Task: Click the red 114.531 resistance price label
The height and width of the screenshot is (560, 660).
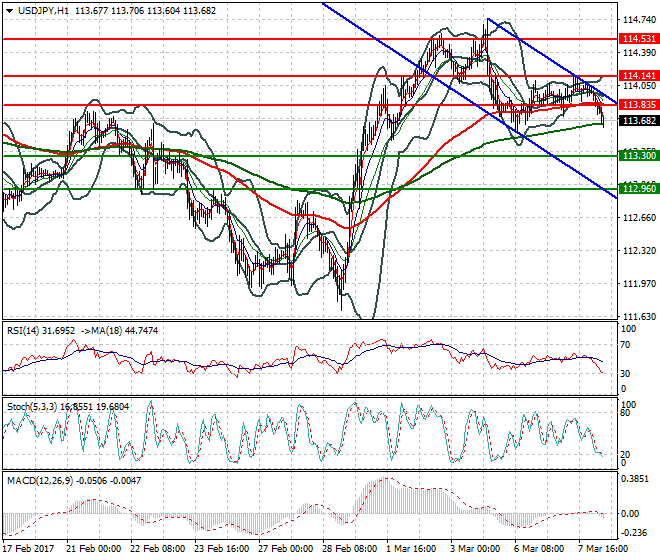Action: pos(639,39)
